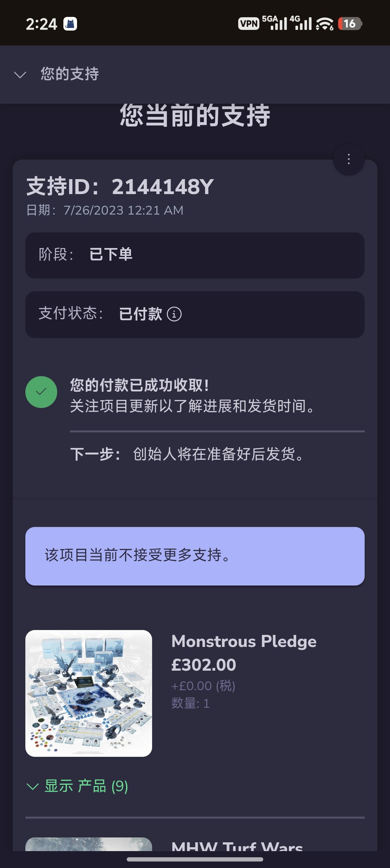Screen dimensions: 390x868
Task: Tap the 4G signal strength icon
Action: coord(301,23)
